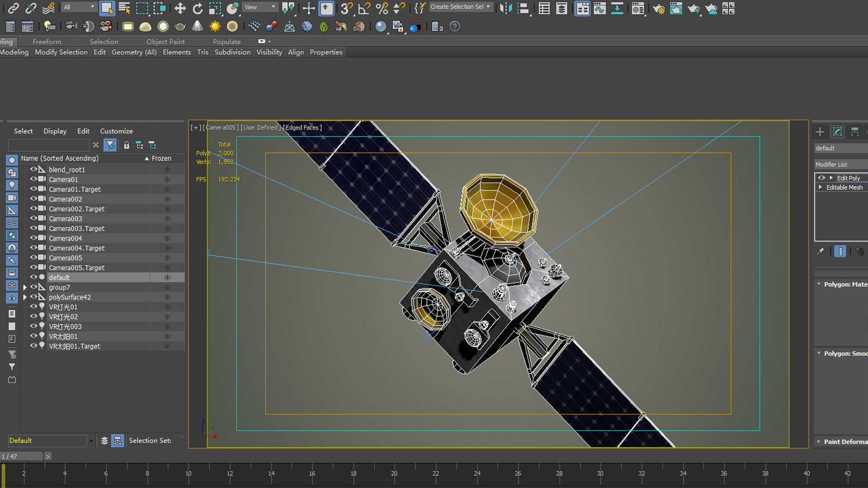Click the Geometry (All) ribbon button
Viewport: 868px width, 488px height.
[x=134, y=52]
